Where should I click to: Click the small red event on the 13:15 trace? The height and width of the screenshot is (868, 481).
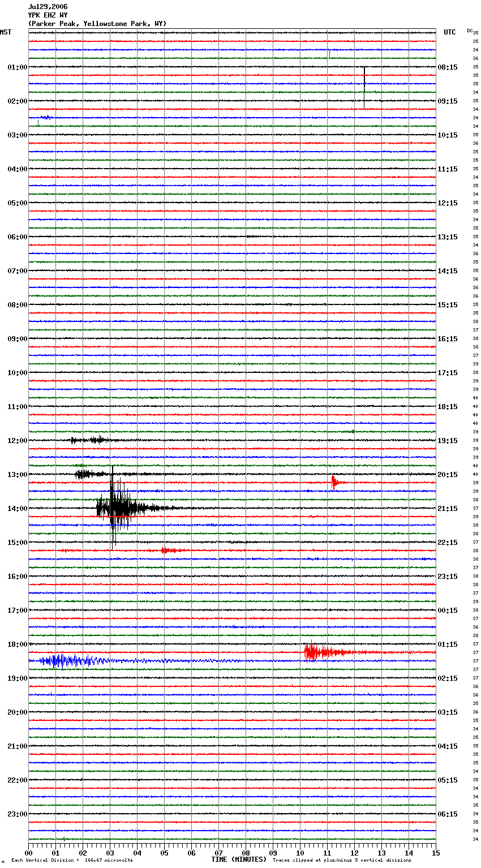click(x=335, y=482)
